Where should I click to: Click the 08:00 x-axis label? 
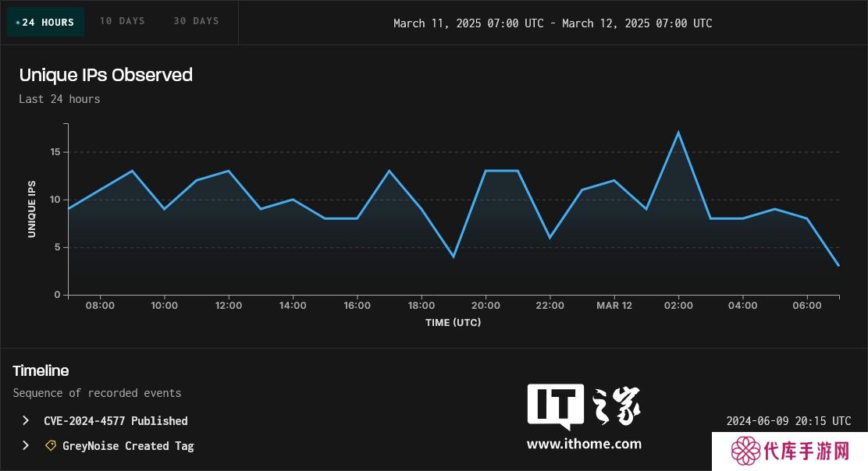click(100, 305)
